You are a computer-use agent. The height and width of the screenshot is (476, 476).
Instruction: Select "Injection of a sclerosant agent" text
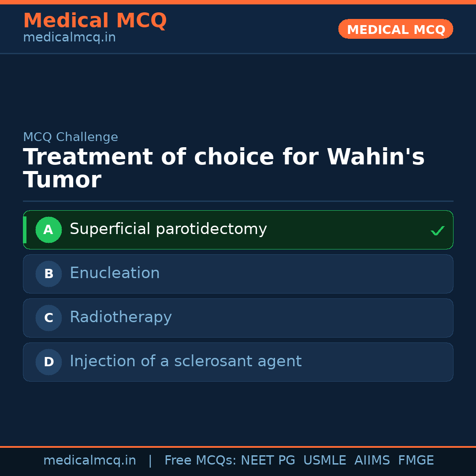(x=186, y=361)
